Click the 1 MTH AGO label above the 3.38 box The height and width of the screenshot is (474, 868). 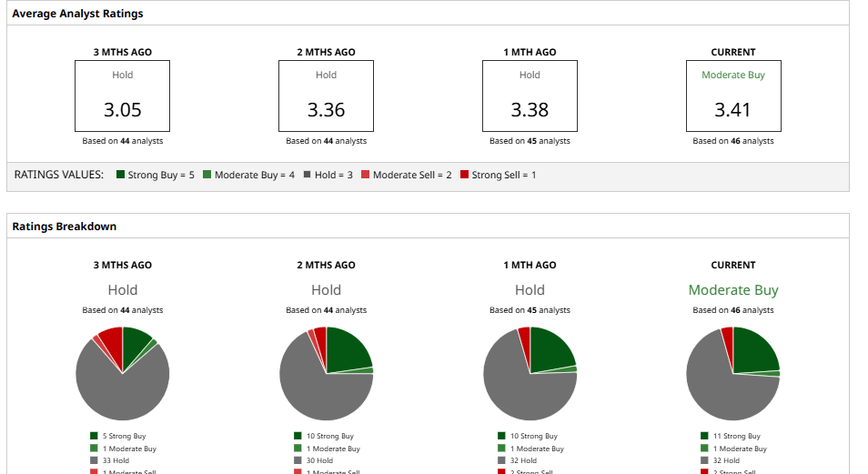point(530,52)
